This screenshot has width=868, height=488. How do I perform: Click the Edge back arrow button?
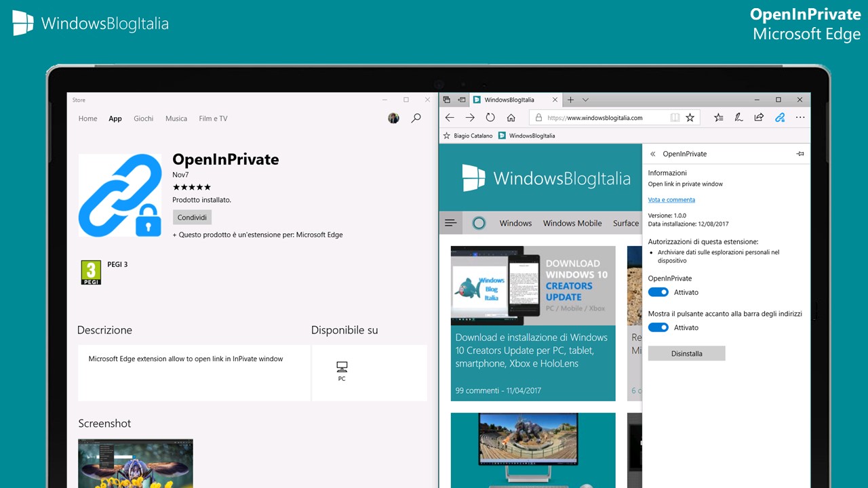click(450, 117)
